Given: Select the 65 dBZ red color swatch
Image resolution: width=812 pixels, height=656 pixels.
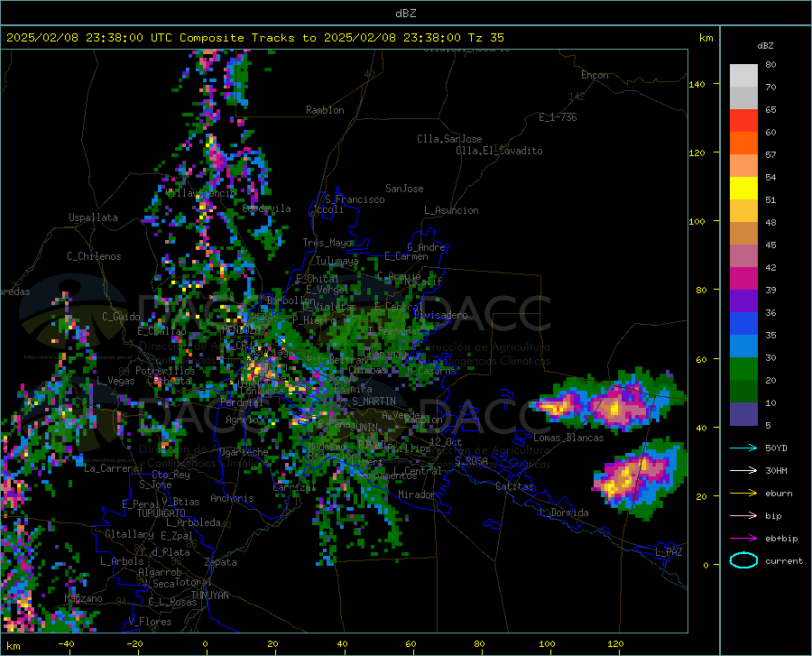Looking at the screenshot, I should tap(743, 121).
